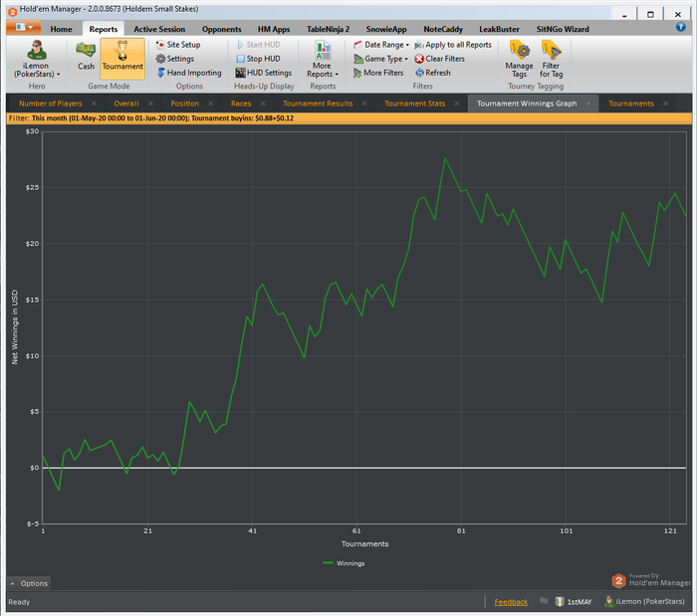Click iLemon (PokerStars) in status bar

tap(644, 601)
